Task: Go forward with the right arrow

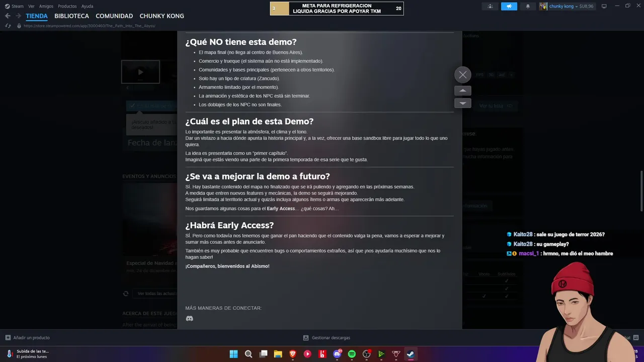Action: click(x=18, y=16)
